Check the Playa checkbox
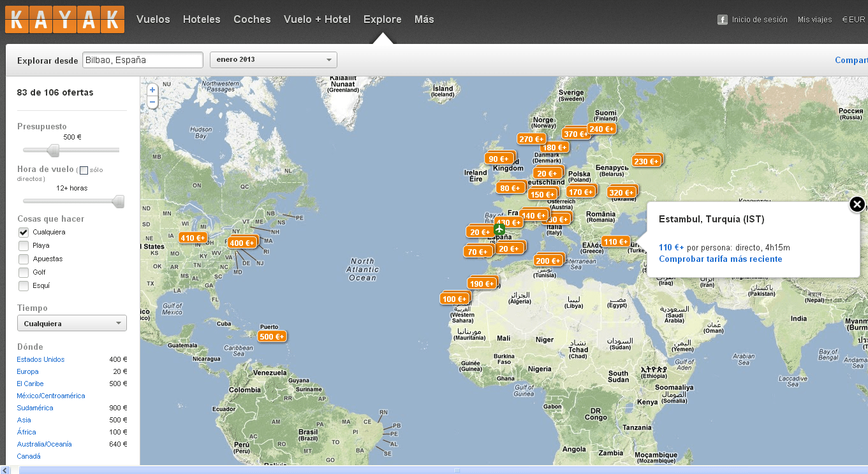Viewport: 868px width, 474px height. tap(24, 245)
